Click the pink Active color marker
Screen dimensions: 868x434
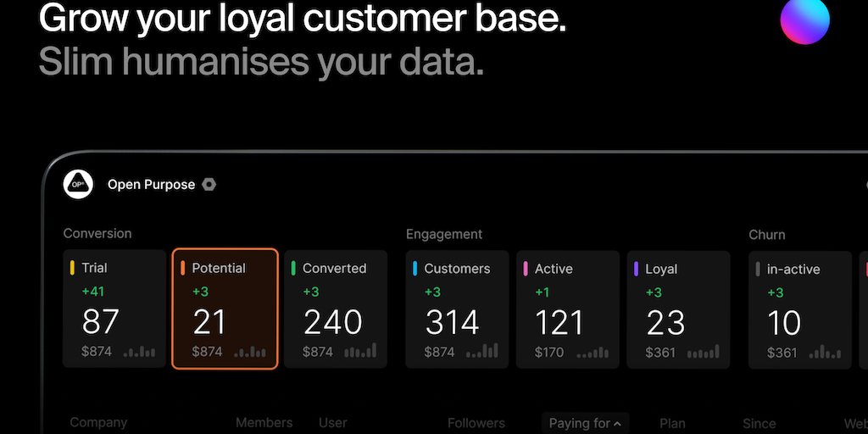tap(526, 269)
